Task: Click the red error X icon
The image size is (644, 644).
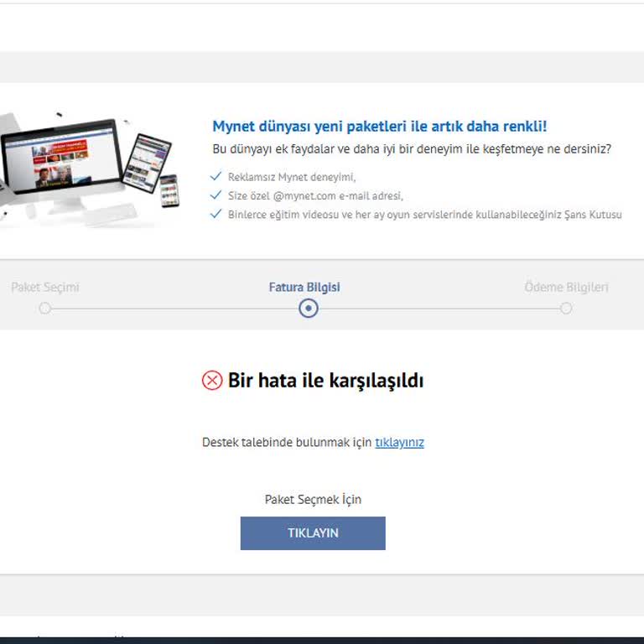Action: pos(212,380)
